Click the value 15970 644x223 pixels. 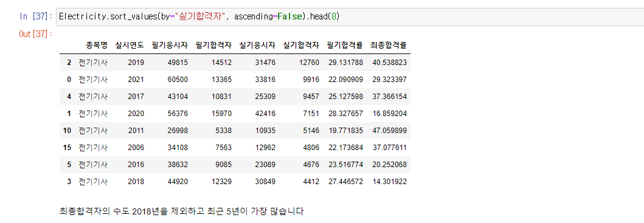222,114
